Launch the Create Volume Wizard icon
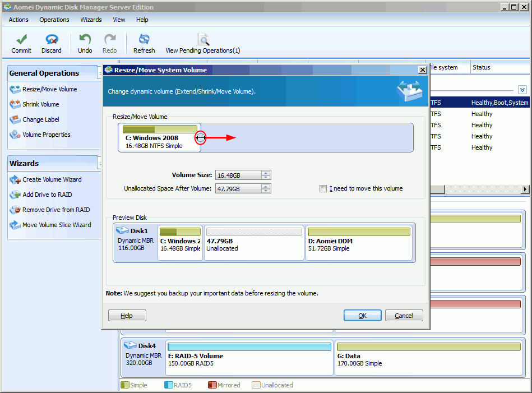The width and height of the screenshot is (532, 393). point(15,179)
